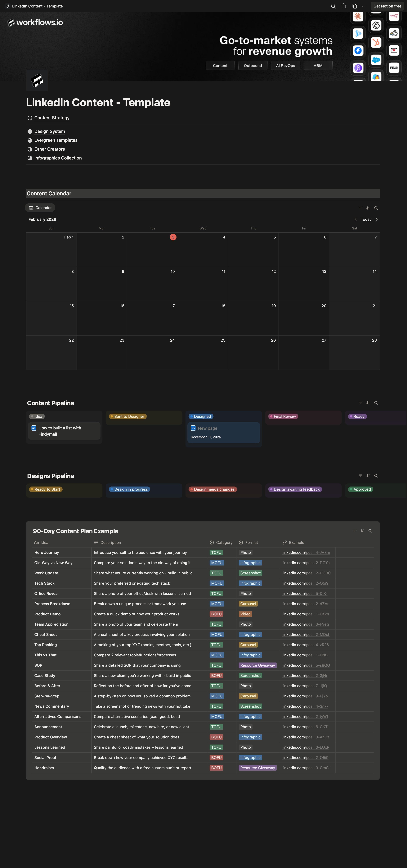
Task: Select February 3 in the calendar
Action: (173, 237)
